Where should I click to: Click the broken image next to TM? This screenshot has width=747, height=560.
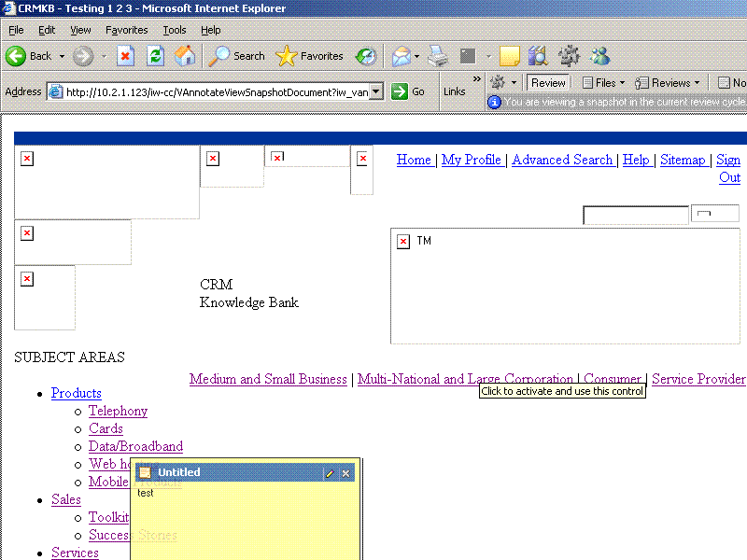(x=403, y=242)
